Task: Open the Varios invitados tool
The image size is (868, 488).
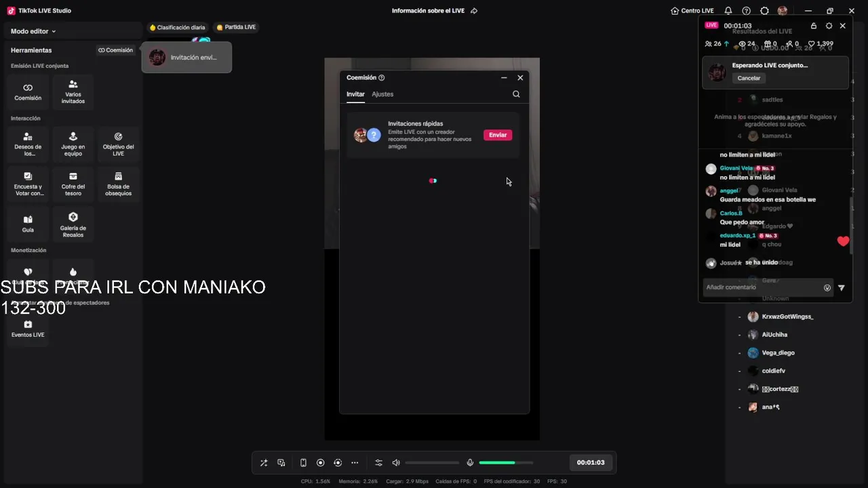Action: pyautogui.click(x=73, y=92)
